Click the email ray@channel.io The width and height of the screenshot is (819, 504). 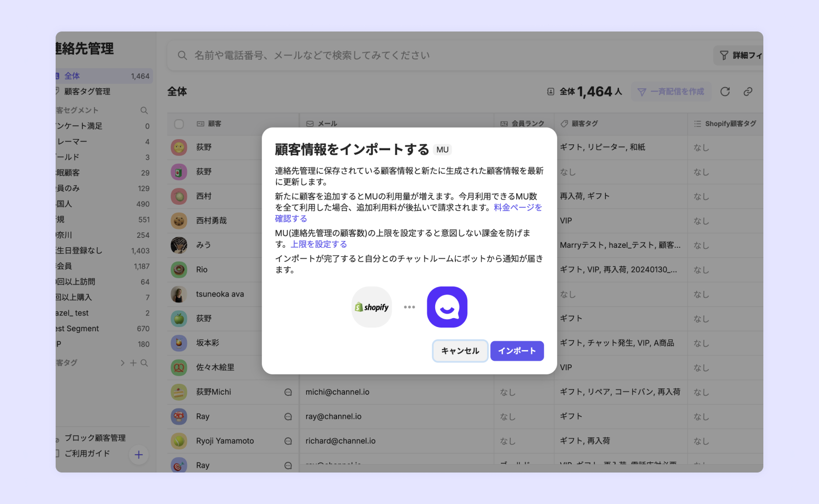[333, 417]
